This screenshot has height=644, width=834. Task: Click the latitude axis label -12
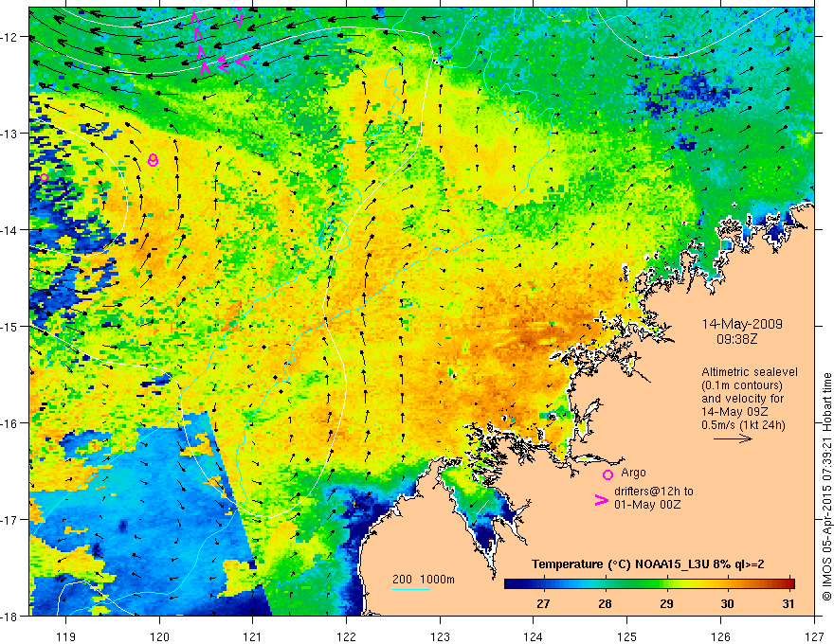[10, 37]
